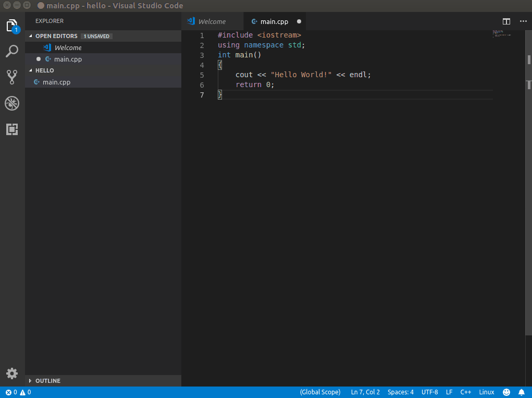Click the Split Editor icon
This screenshot has width=532, height=398.
pos(506,21)
